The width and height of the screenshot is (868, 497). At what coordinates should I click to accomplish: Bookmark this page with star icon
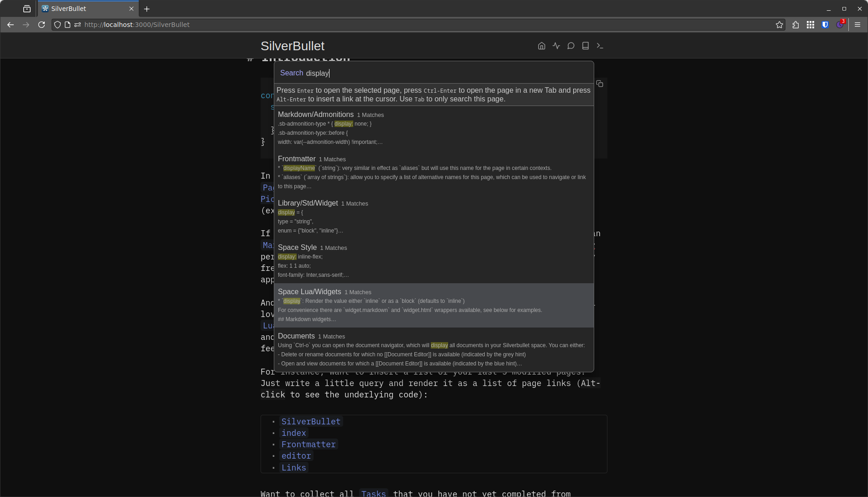click(x=779, y=25)
